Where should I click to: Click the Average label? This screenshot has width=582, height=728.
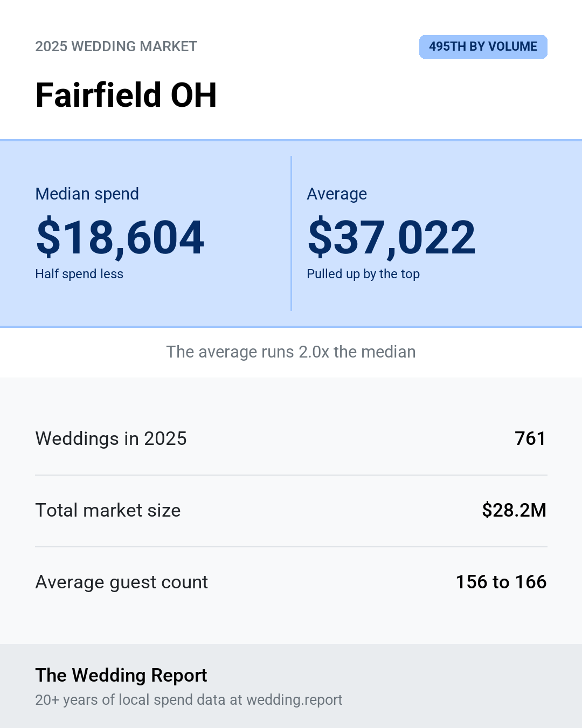click(337, 194)
